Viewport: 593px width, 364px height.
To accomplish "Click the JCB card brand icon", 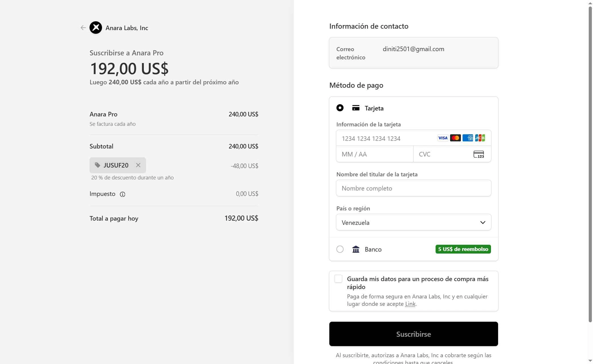I will tap(480, 138).
